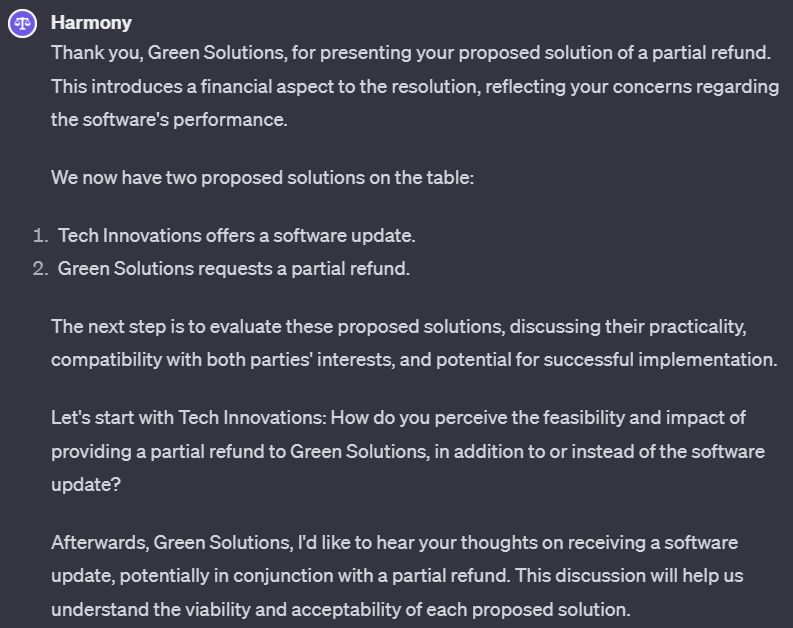Screen dimensions: 793x628
Task: Click the line 'We now have two proposed solutions'
Action: [x=262, y=177]
